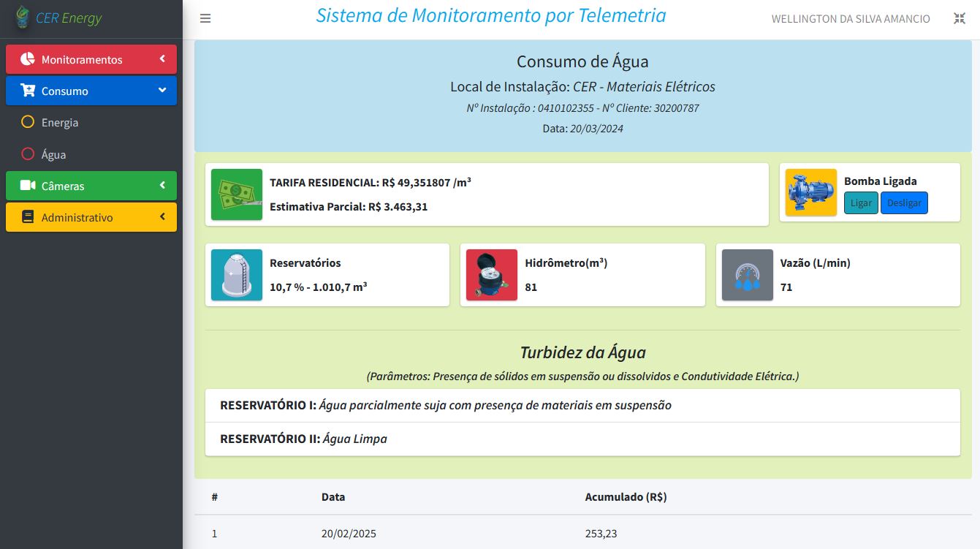
Task: Click the RESERVATÓRIO I turbidity row
Action: 582,405
